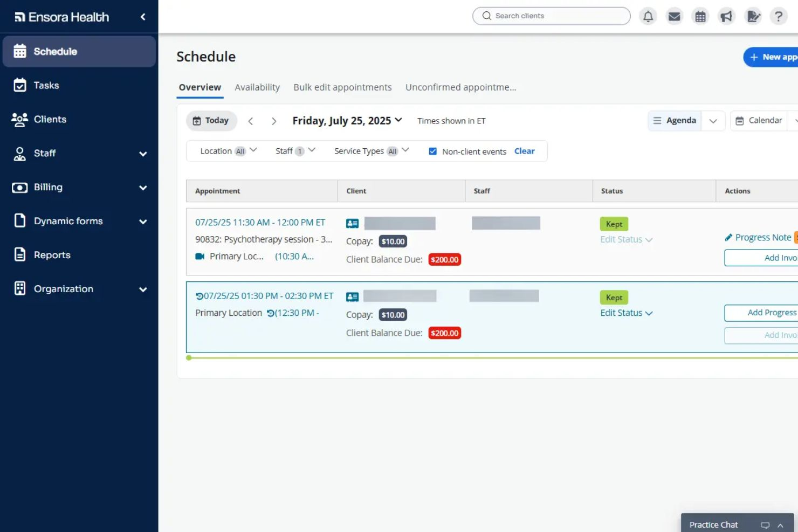Click the Search clients field

point(552,16)
